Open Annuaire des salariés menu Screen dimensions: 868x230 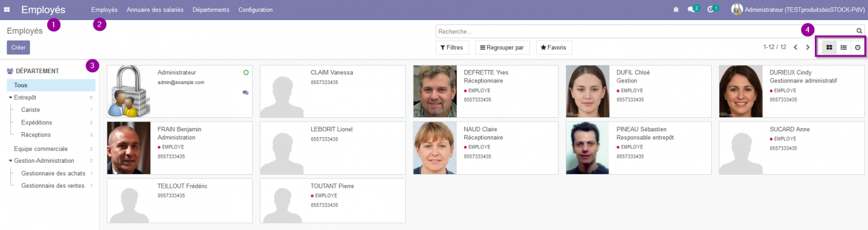click(x=155, y=10)
